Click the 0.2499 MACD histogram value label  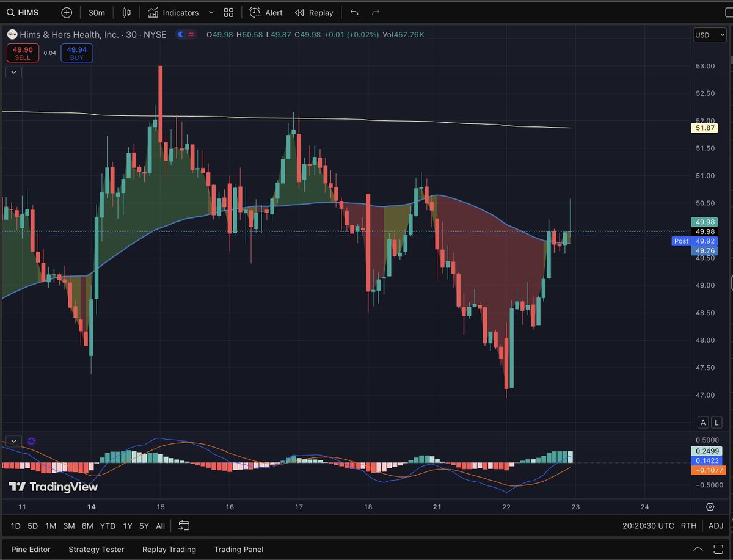pyautogui.click(x=706, y=451)
